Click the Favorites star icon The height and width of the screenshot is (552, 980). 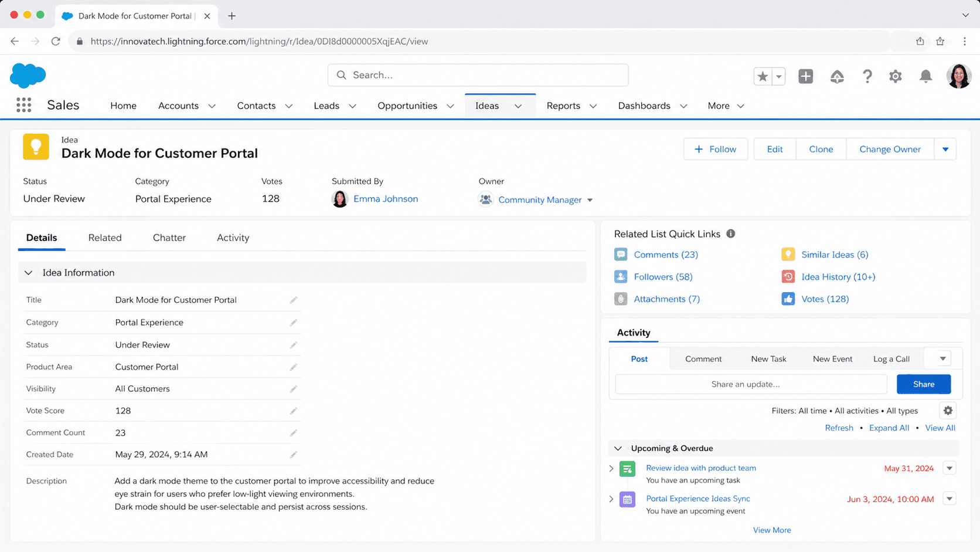point(763,76)
